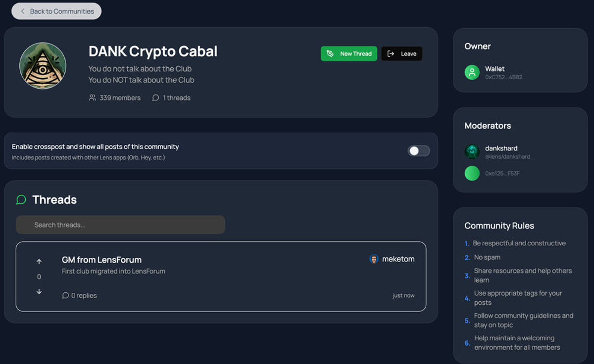Create a New Thread
Viewport: 594px width, 364px height.
click(349, 54)
